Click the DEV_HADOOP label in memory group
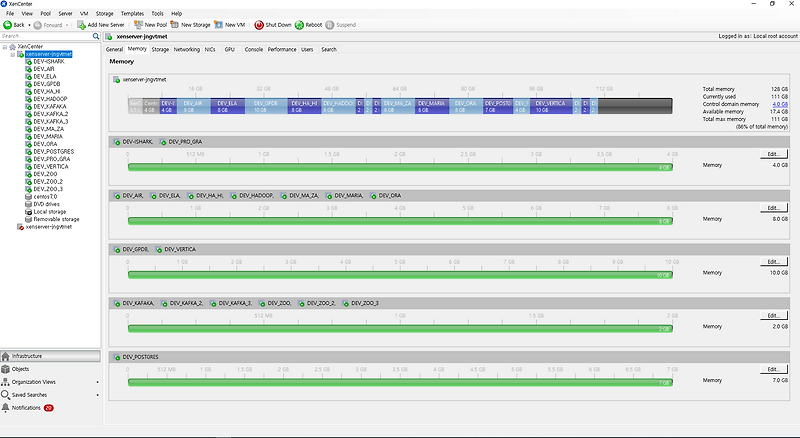The height and width of the screenshot is (438, 800). (x=256, y=196)
